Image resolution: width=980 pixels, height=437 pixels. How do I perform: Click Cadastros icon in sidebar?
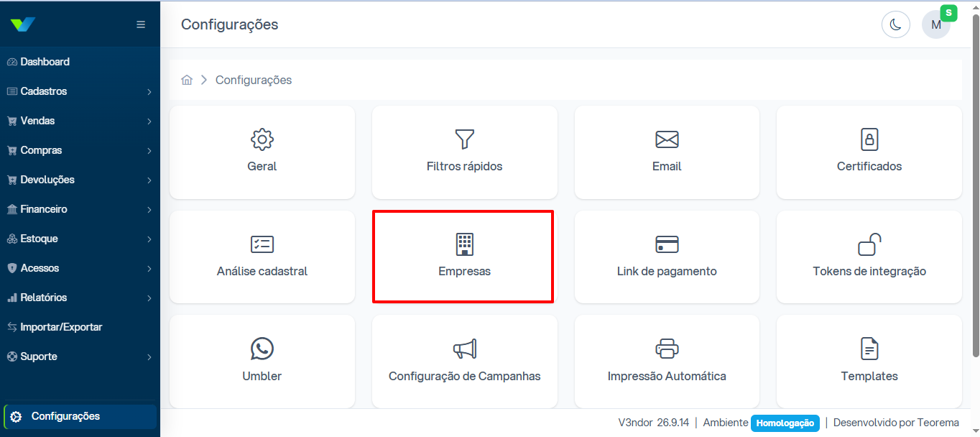click(x=12, y=91)
